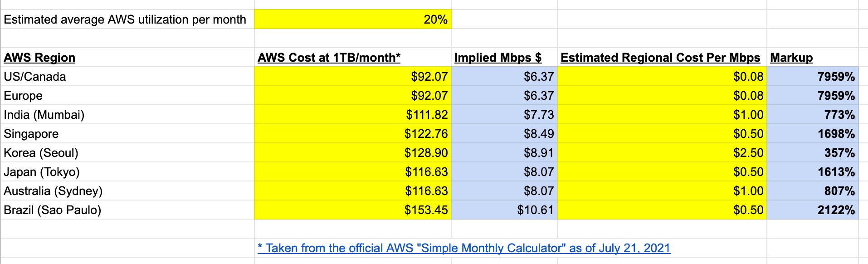868x264 pixels.
Task: Click the India (Mumbai) row label
Action: coord(44,115)
